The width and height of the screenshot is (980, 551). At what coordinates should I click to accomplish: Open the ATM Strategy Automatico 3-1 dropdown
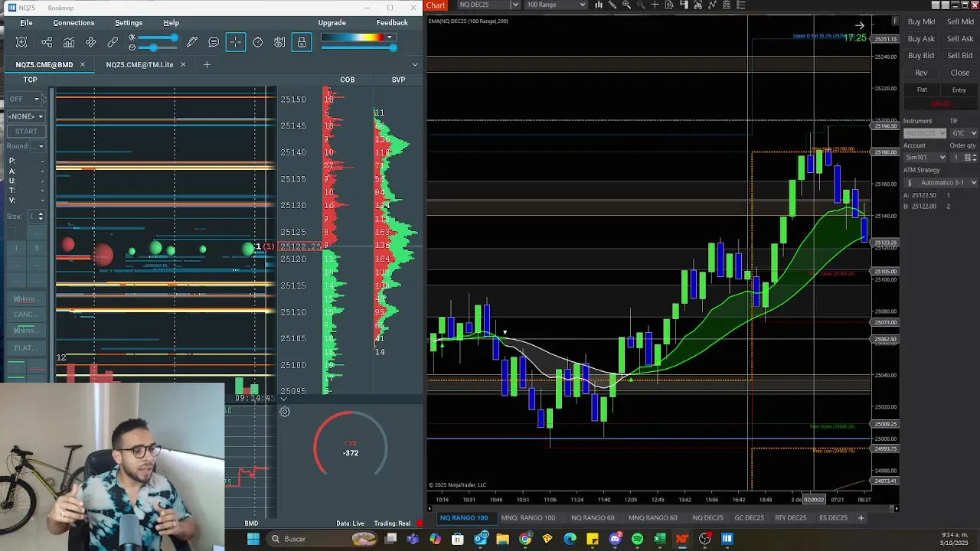point(941,183)
